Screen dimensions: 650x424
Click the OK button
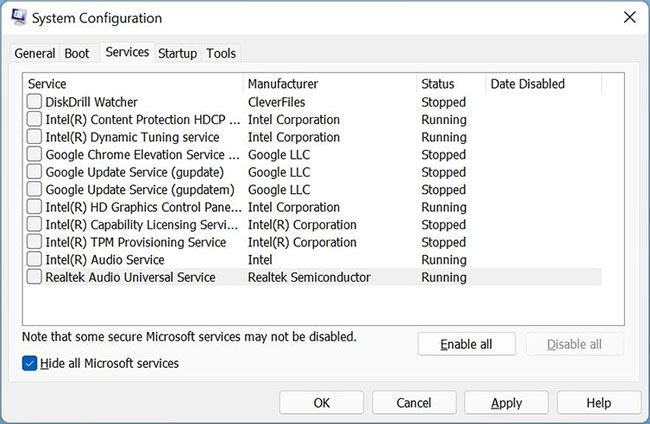pyautogui.click(x=321, y=403)
